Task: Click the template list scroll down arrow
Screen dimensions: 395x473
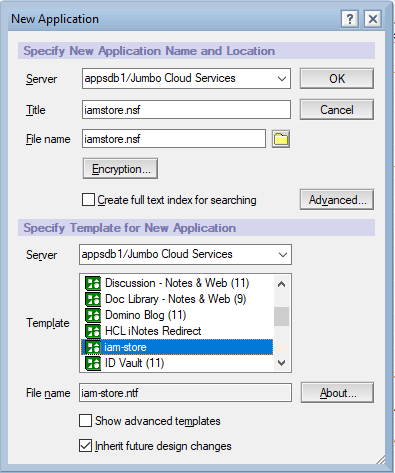Action: click(282, 363)
